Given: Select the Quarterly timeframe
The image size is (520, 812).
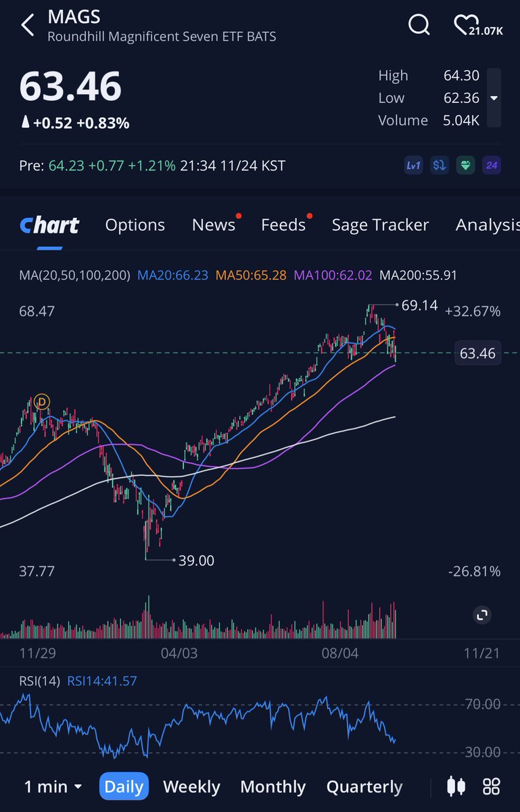Looking at the screenshot, I should (x=364, y=787).
